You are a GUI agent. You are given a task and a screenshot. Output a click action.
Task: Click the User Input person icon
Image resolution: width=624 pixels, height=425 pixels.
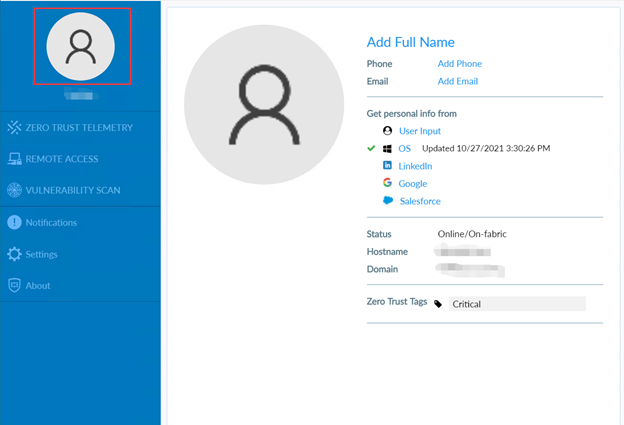tap(387, 131)
